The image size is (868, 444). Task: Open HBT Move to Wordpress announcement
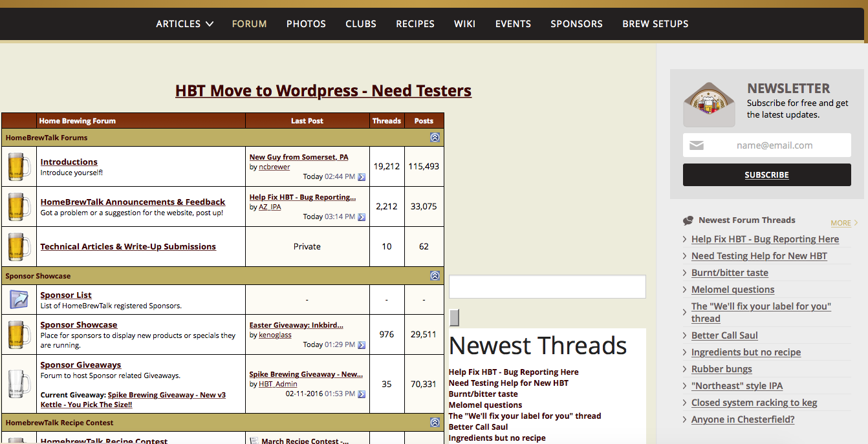coord(323,90)
